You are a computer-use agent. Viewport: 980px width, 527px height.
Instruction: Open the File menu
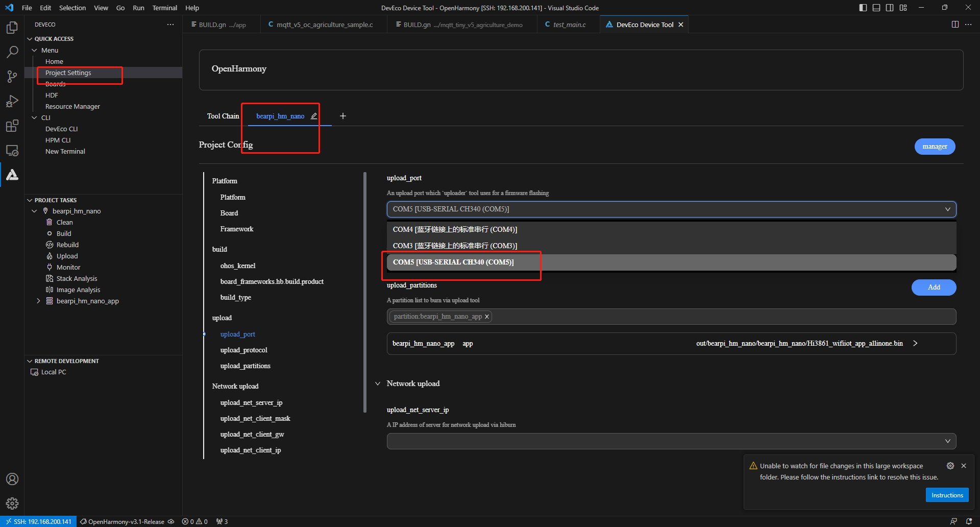pos(27,8)
